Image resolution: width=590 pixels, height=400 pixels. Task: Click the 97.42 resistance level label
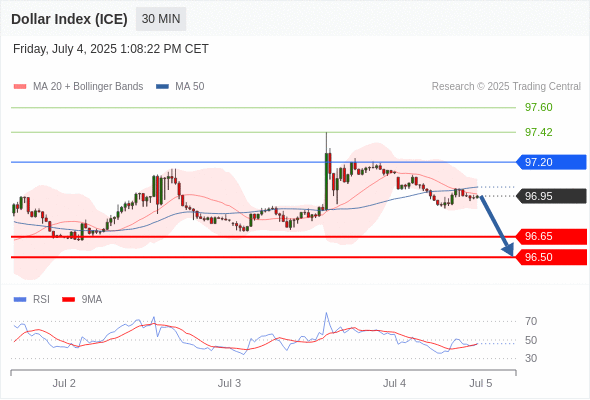(x=538, y=132)
